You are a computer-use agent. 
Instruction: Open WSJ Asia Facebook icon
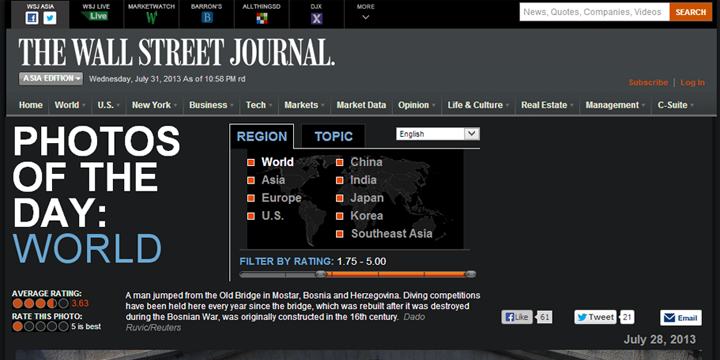pyautogui.click(x=32, y=18)
